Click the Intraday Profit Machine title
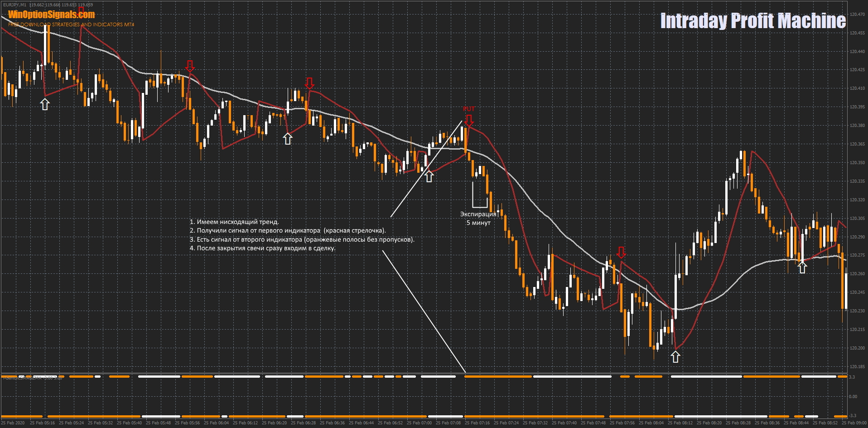The width and height of the screenshot is (868, 428). (x=752, y=21)
